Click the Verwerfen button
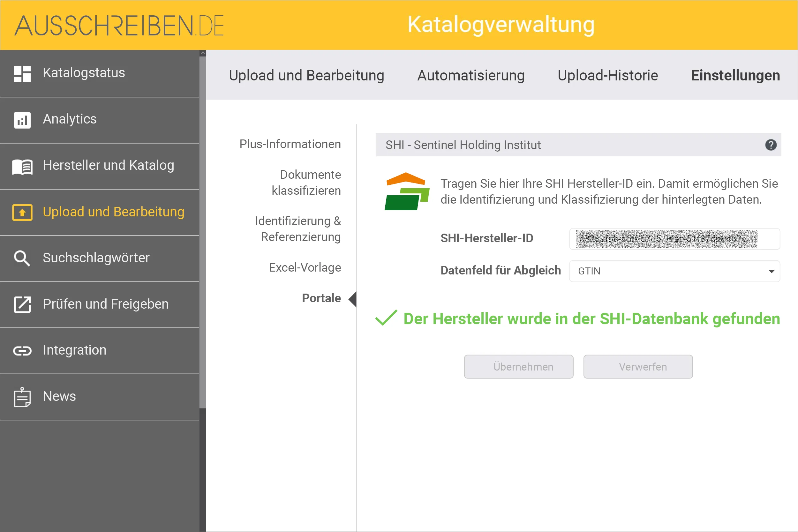Screen dimensions: 798x532 click(x=638, y=366)
